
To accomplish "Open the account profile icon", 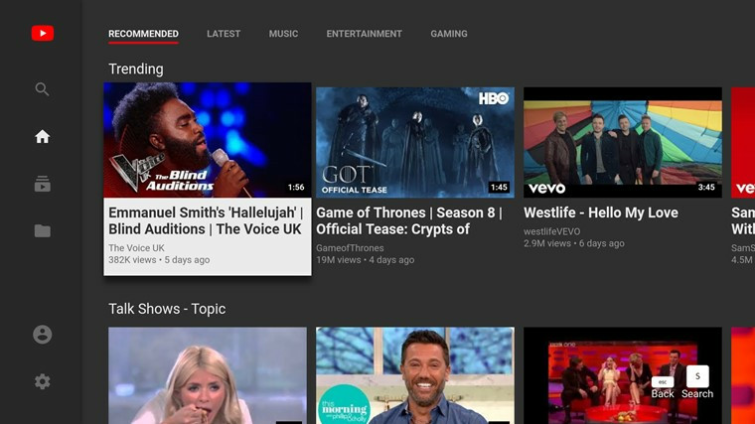I will [42, 334].
